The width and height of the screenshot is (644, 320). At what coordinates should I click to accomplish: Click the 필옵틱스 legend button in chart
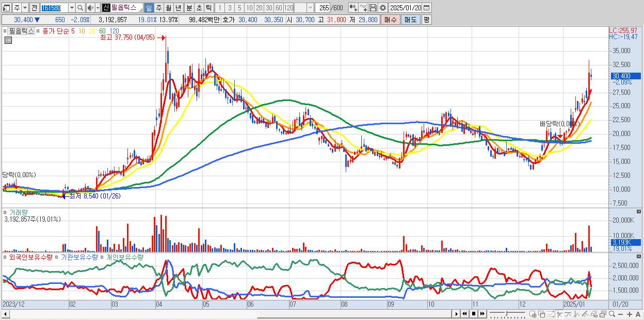pos(21,31)
